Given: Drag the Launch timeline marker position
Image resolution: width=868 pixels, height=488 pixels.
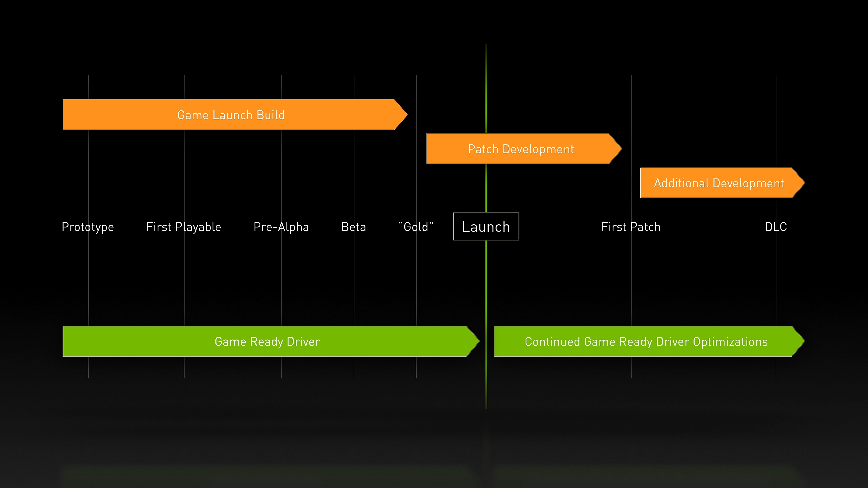Looking at the screenshot, I should tap(485, 226).
